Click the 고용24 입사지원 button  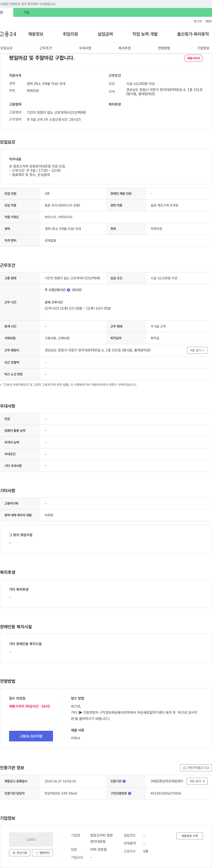(x=31, y=736)
